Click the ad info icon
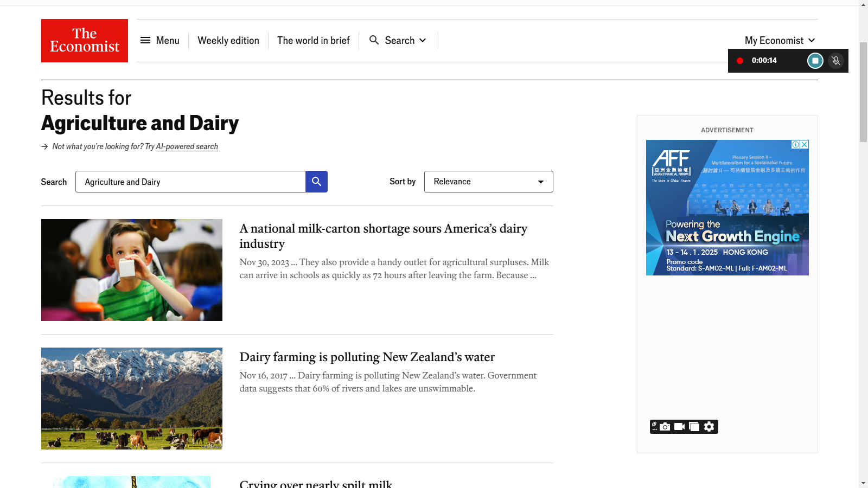This screenshot has height=488, width=868. (x=795, y=144)
